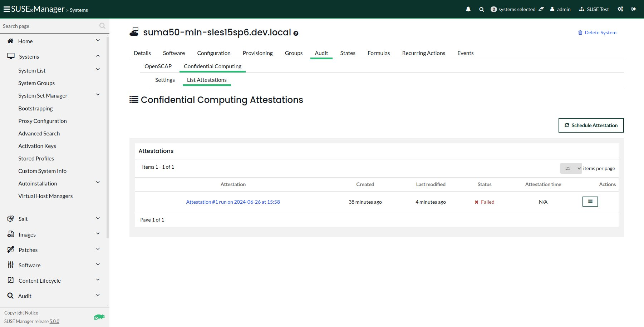The height and width of the screenshot is (327, 644).
Task: Open the items per page dropdown
Action: pos(571,168)
